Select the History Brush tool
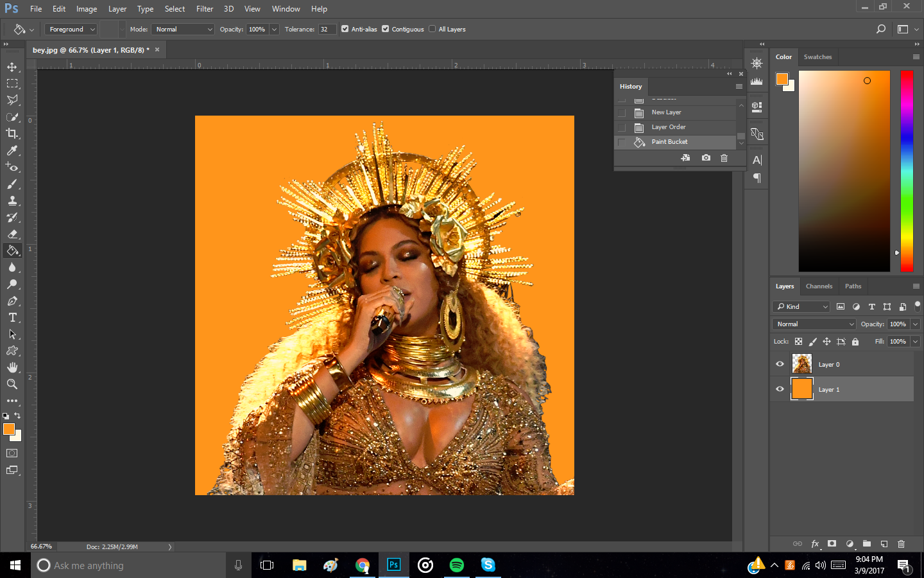 pyautogui.click(x=12, y=217)
